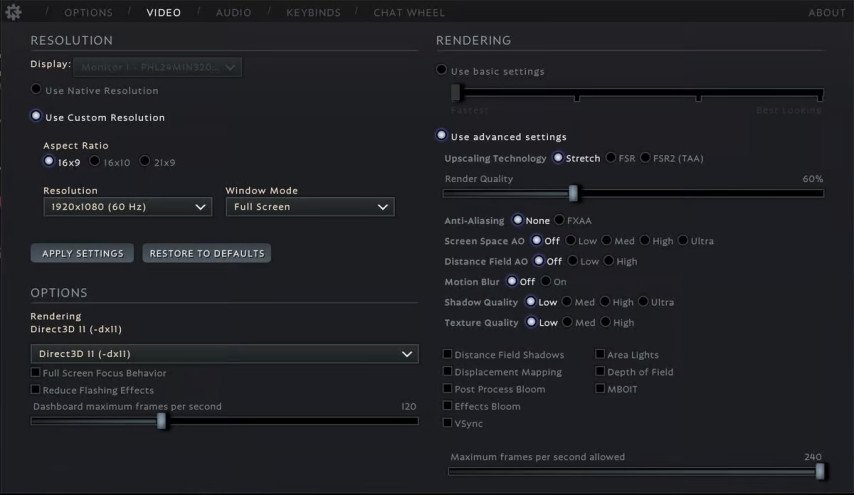This screenshot has width=854, height=495.
Task: Open the Chat Wheel tab
Action: tap(409, 13)
